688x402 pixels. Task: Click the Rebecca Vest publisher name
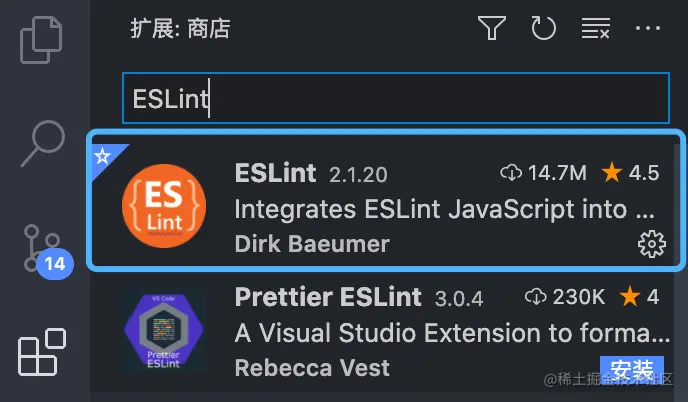click(x=312, y=368)
